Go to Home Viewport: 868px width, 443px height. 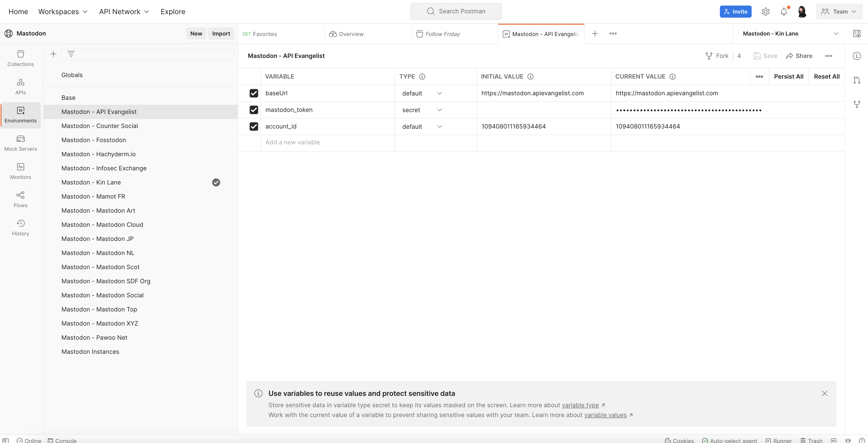point(18,11)
